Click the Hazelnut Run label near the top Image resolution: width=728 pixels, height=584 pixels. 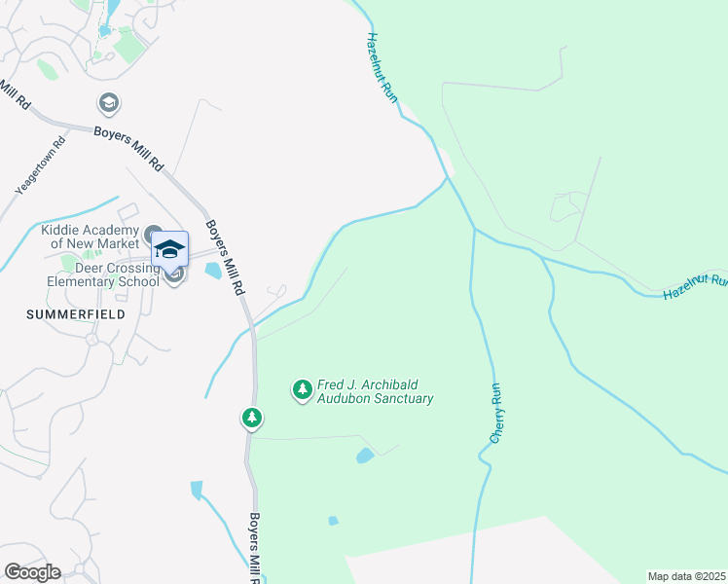point(382,68)
